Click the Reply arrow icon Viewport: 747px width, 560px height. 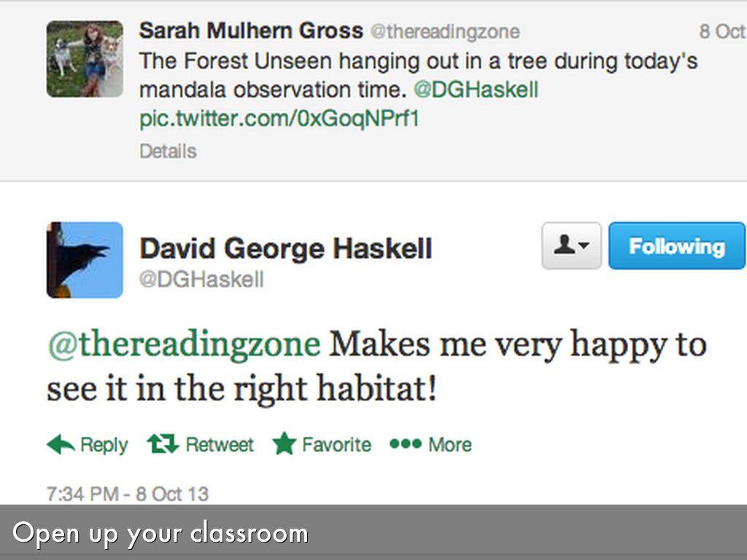[60, 444]
